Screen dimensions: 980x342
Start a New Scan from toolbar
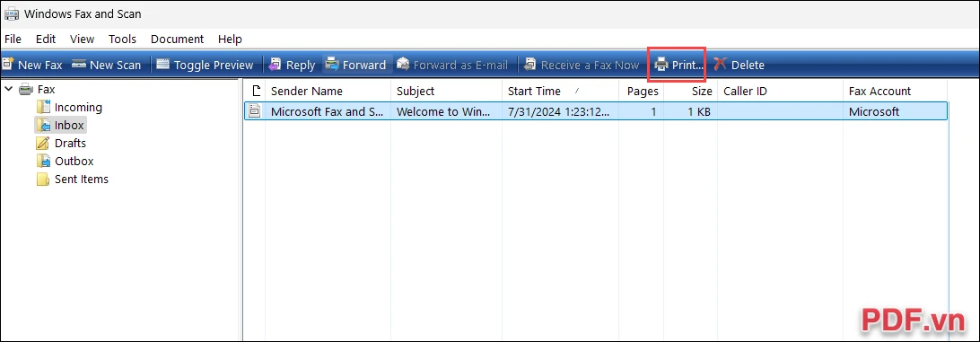(x=106, y=65)
